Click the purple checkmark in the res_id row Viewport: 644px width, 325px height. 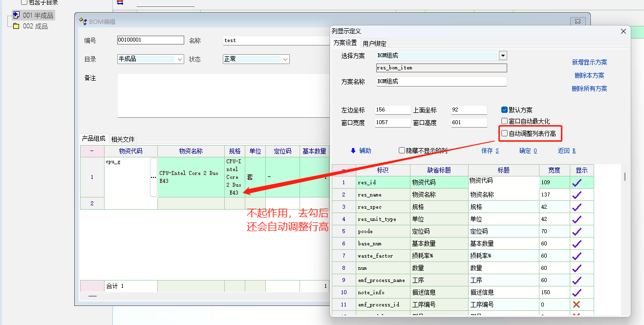577,182
